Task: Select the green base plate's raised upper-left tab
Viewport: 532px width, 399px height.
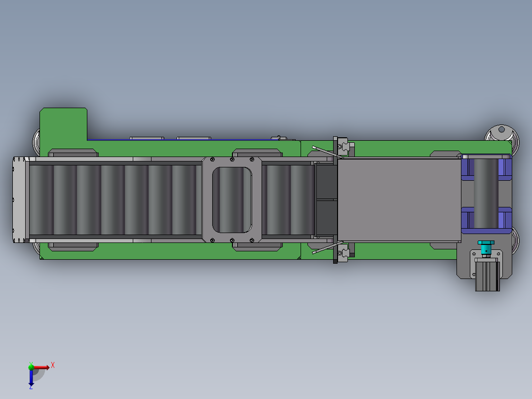Action: pyautogui.click(x=64, y=123)
